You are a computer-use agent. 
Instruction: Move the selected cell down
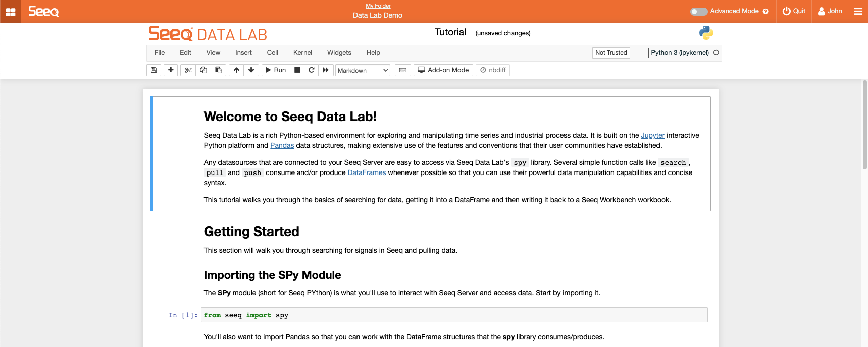[x=251, y=70]
